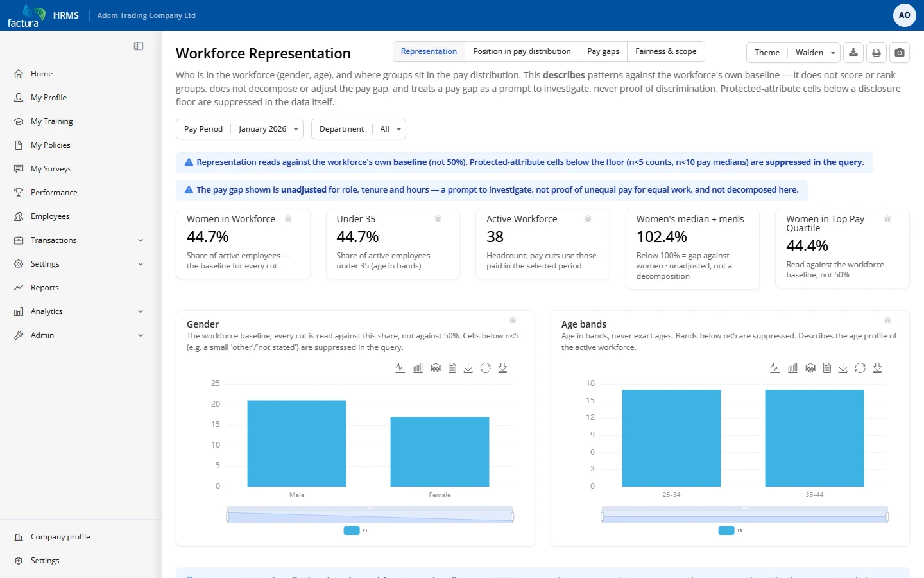The height and width of the screenshot is (578, 924).
Task: Go to Employees in the sidebar
Action: (50, 216)
